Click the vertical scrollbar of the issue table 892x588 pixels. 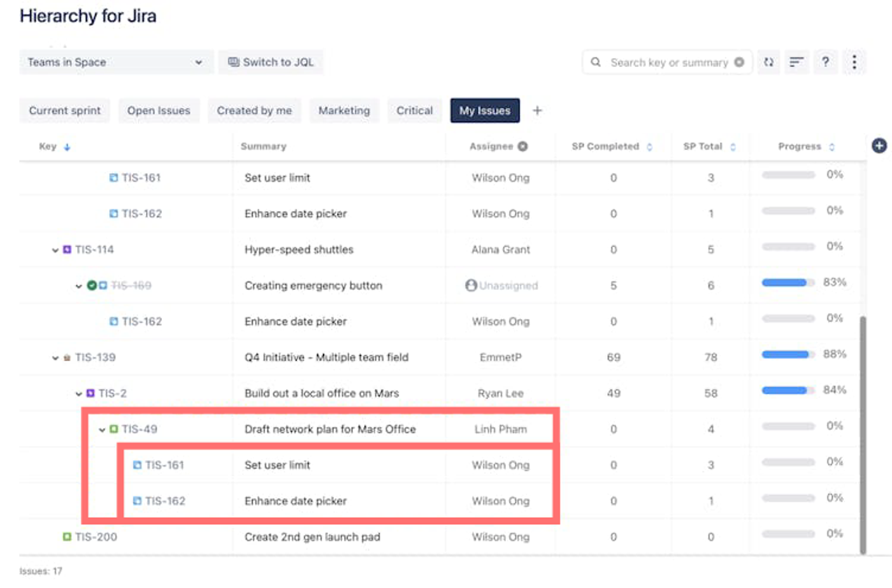[863, 436]
